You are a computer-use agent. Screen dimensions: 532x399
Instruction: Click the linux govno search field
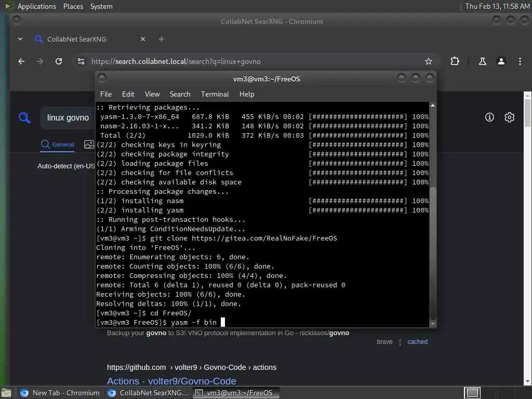click(68, 118)
